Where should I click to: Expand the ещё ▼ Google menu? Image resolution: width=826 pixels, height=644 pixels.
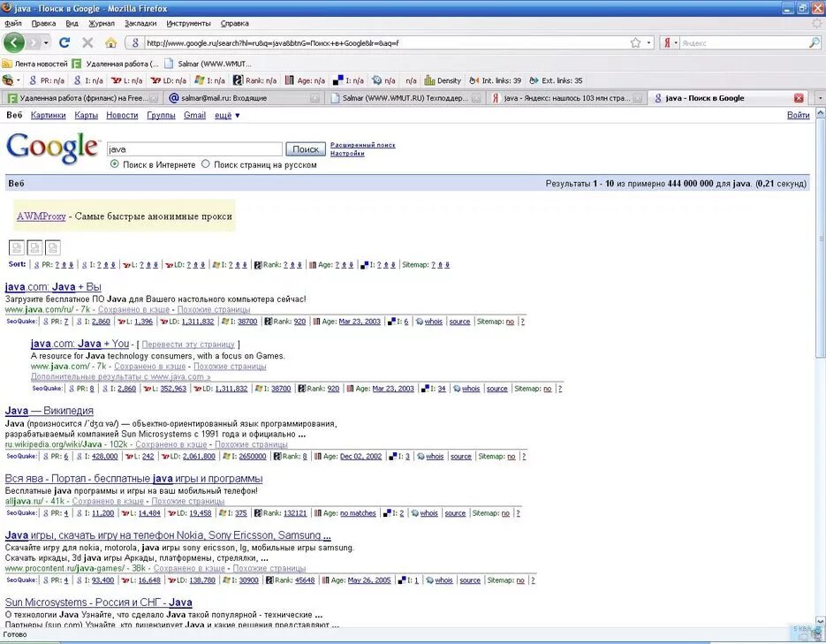[x=227, y=116]
